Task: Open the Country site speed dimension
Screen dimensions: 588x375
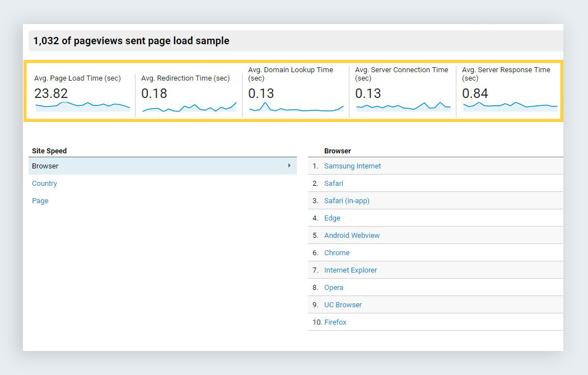Action: click(x=44, y=183)
